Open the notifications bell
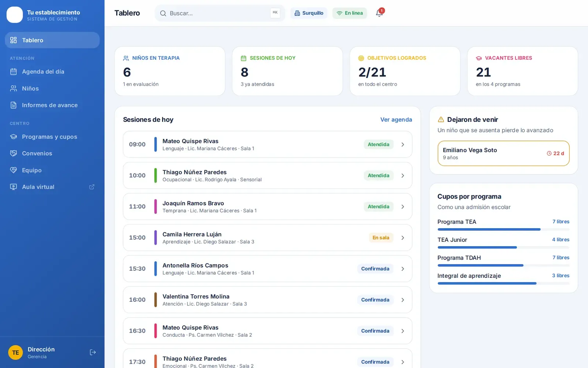The width and height of the screenshot is (588, 368). tap(379, 13)
